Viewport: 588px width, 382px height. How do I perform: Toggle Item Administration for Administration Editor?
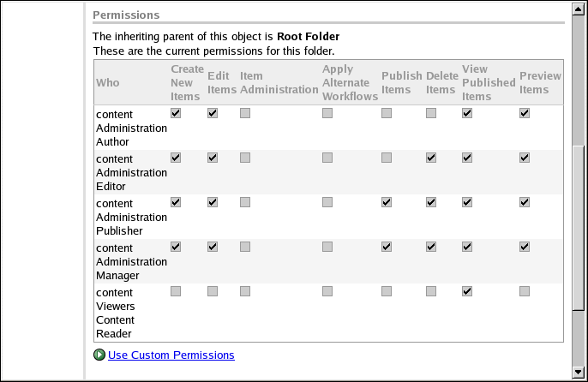(245, 158)
